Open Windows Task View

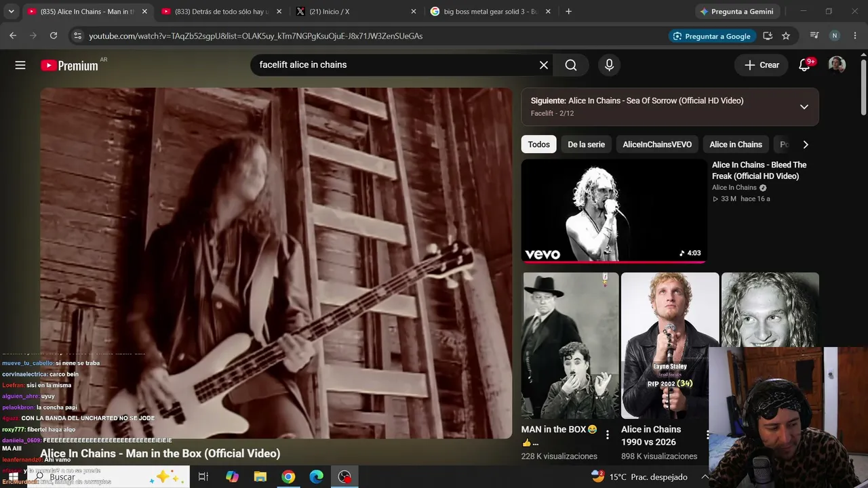(203, 477)
